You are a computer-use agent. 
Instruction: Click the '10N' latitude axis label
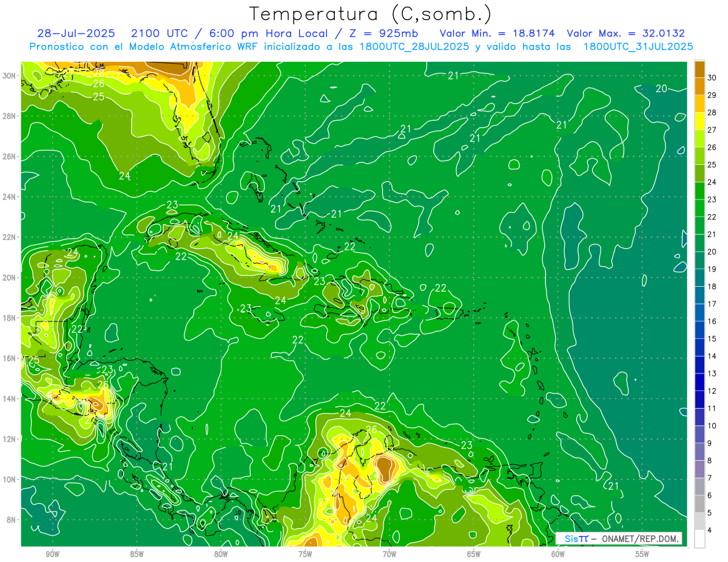10,479
